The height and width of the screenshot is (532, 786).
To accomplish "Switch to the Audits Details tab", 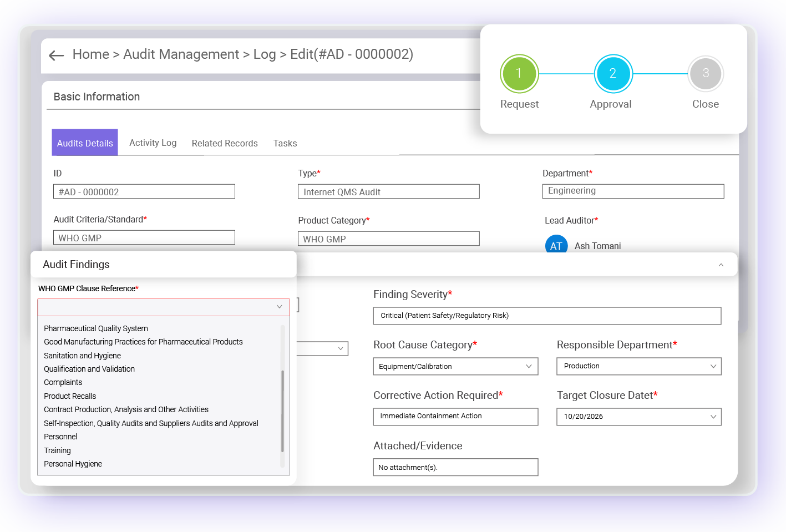I will point(85,143).
